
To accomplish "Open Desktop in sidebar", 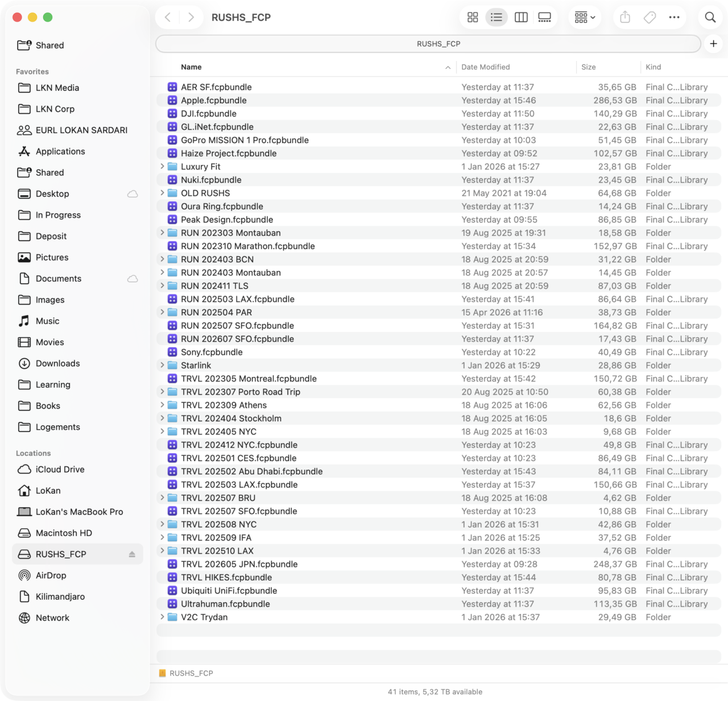I will pos(77,194).
